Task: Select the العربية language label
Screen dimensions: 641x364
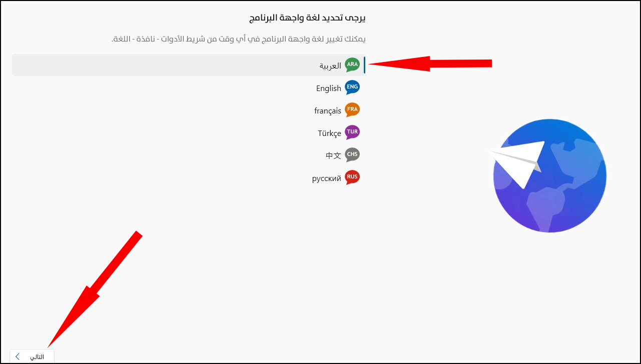Action: pyautogui.click(x=330, y=65)
